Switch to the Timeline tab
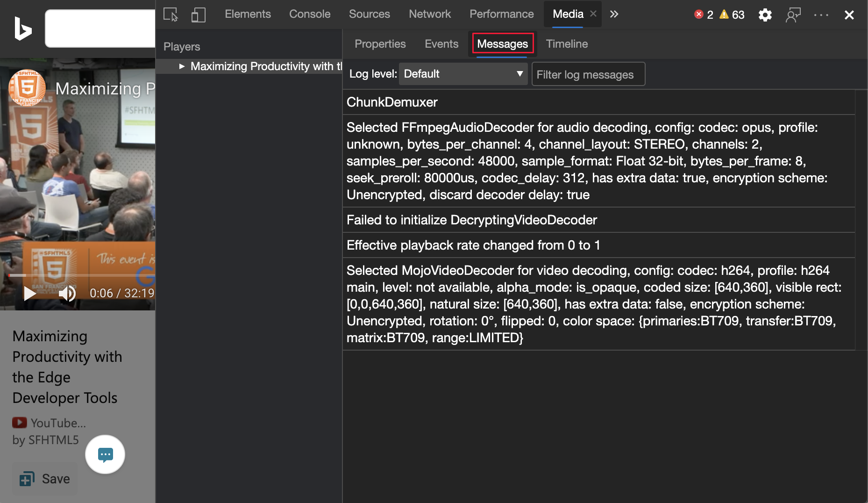Viewport: 868px width, 503px height. click(567, 44)
